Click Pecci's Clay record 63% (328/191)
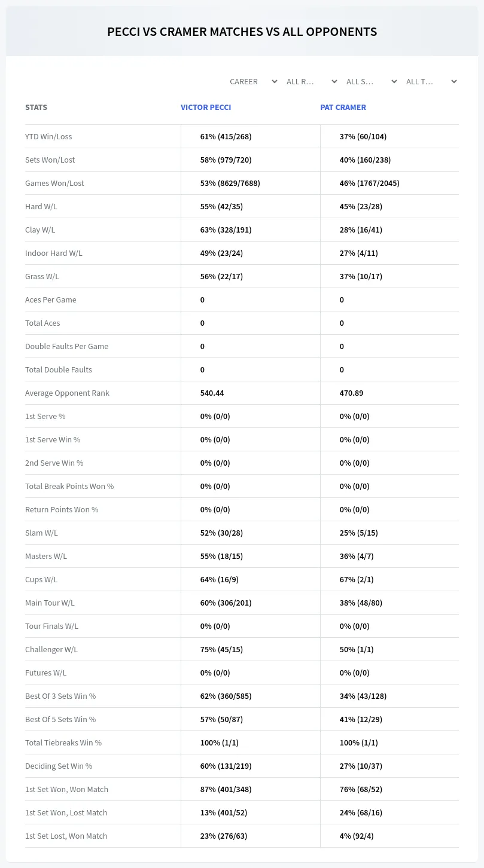This screenshot has height=868, width=484. pyautogui.click(x=226, y=230)
